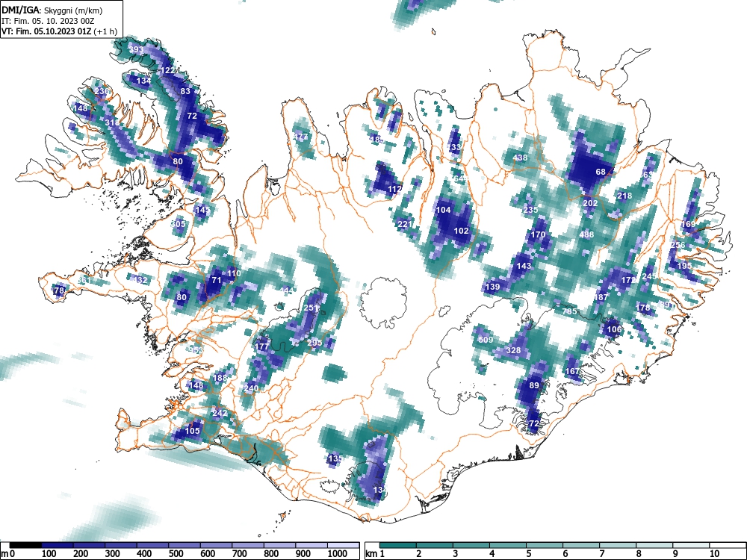Click the visibility value '187'
The height and width of the screenshot is (560, 747).
pos(601,298)
